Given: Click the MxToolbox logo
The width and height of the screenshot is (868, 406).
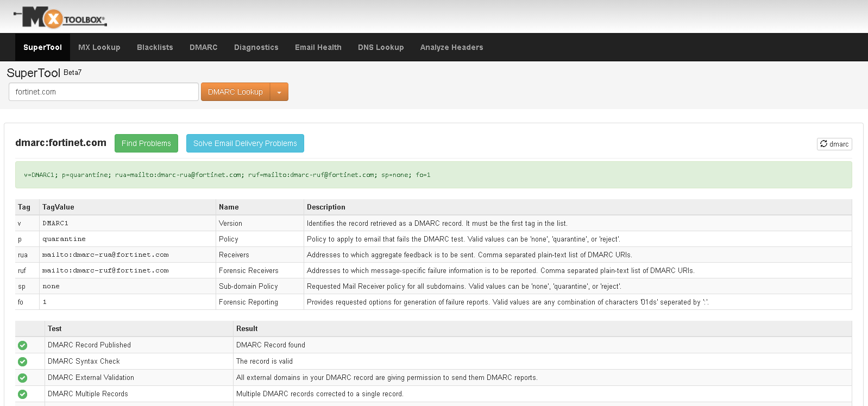Looking at the screenshot, I should tap(60, 18).
